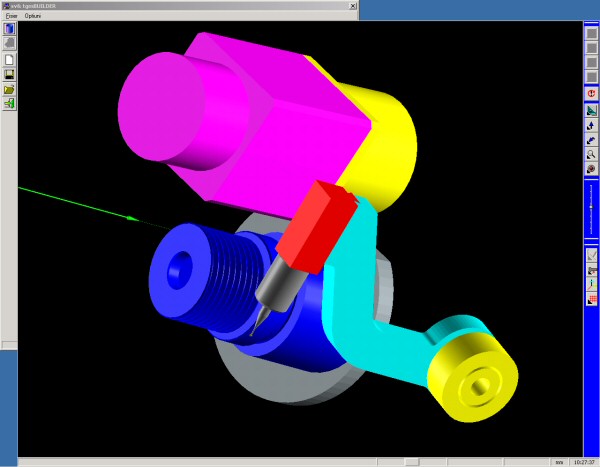Click the gray pencil checkmark icon
600x467 pixels.
coord(592,255)
